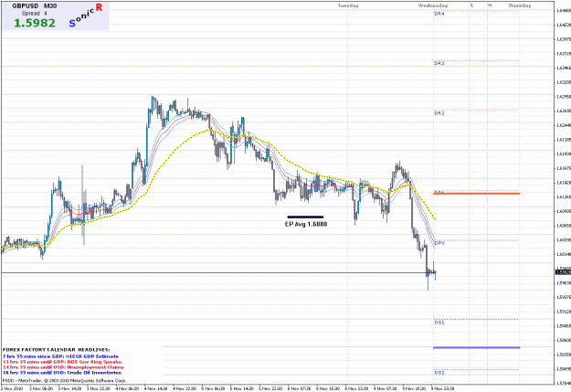Click the 9 Nov 23:00 time axis label

click(442, 388)
